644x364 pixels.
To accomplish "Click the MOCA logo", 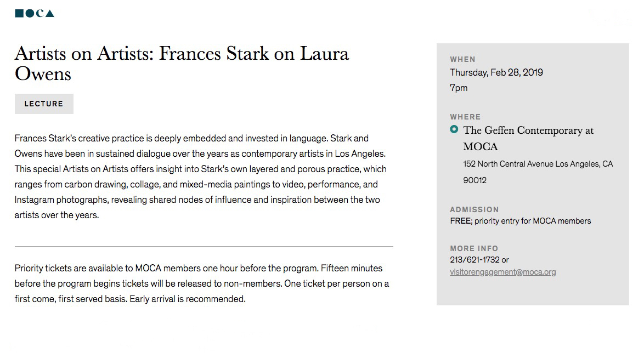I will [x=35, y=13].
